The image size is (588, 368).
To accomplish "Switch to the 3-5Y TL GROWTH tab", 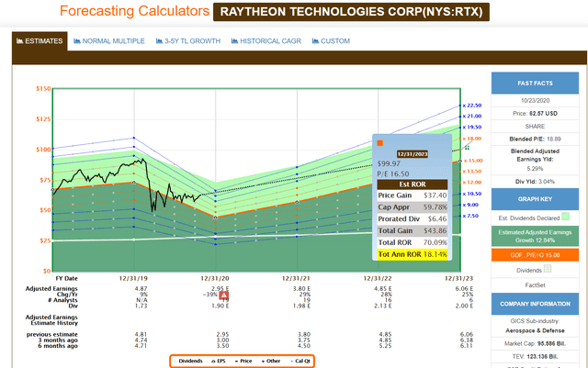I will 188,41.
